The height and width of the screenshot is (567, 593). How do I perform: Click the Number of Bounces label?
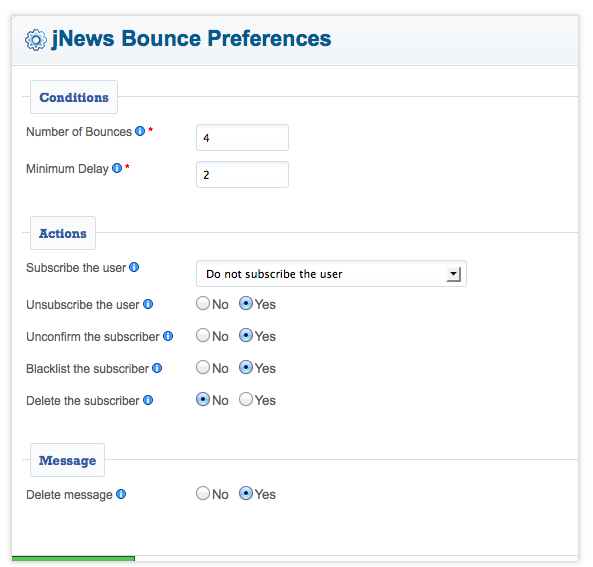(79, 132)
